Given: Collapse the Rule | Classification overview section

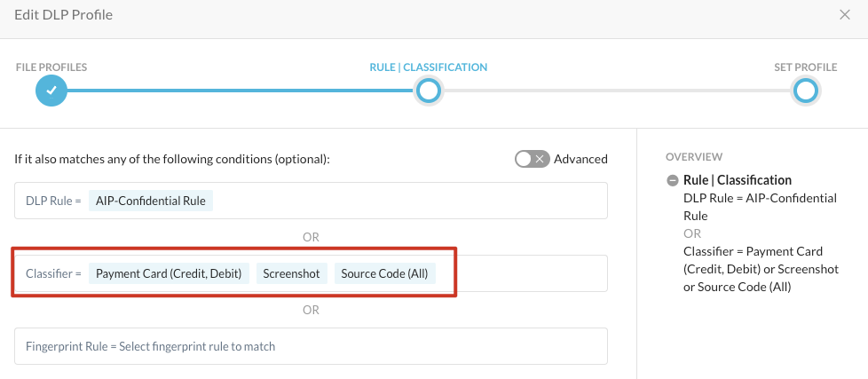Looking at the screenshot, I should [x=672, y=181].
